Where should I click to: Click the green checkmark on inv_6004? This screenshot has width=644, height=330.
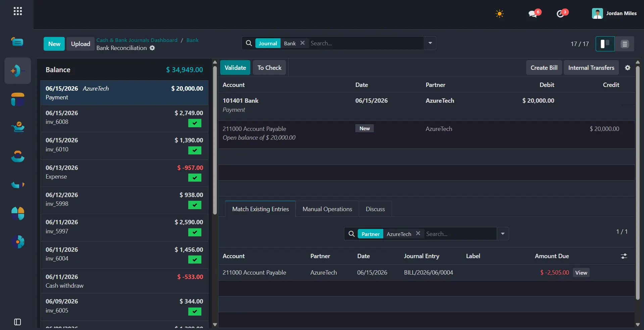[x=195, y=260]
